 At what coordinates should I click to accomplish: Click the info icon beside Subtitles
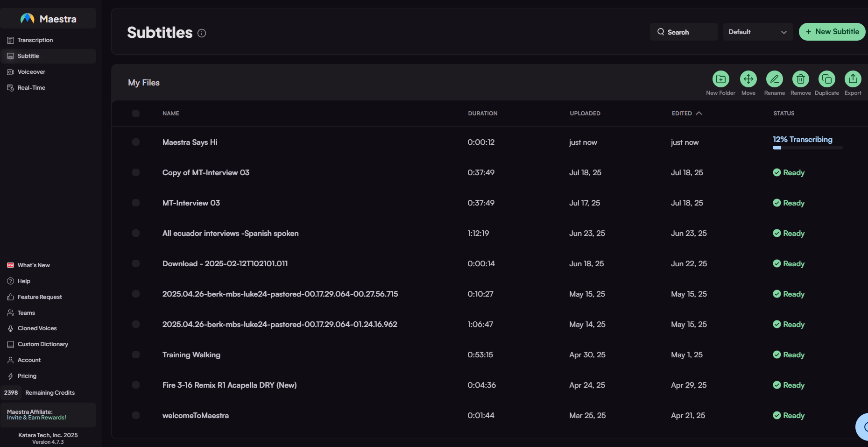click(202, 33)
